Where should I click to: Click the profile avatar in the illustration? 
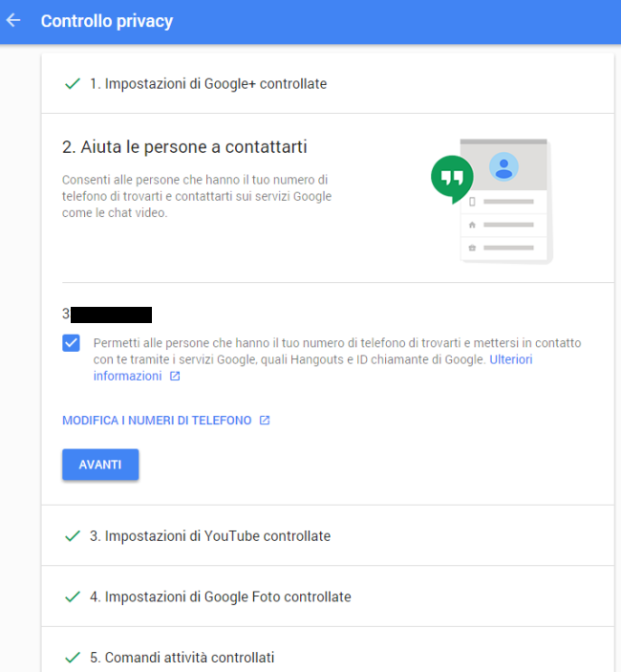tap(503, 167)
